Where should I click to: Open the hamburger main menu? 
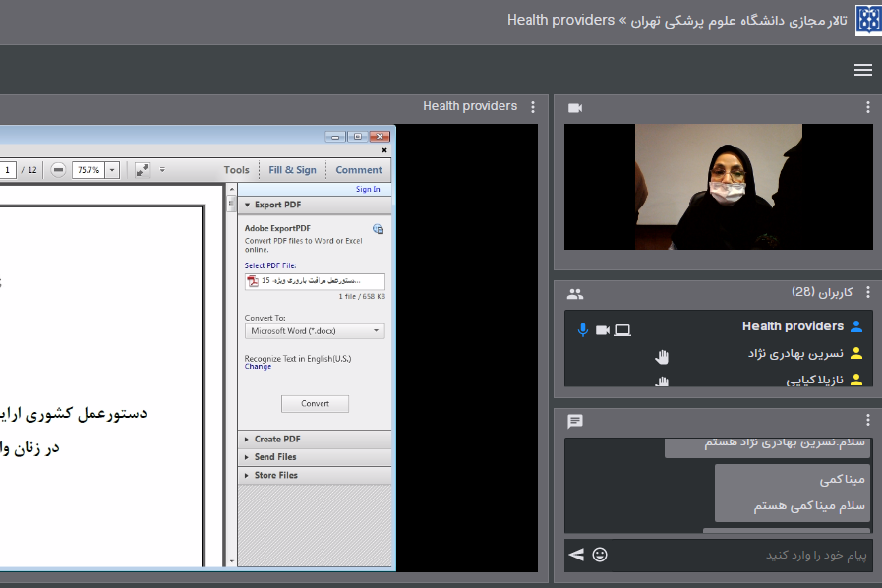coord(862,70)
